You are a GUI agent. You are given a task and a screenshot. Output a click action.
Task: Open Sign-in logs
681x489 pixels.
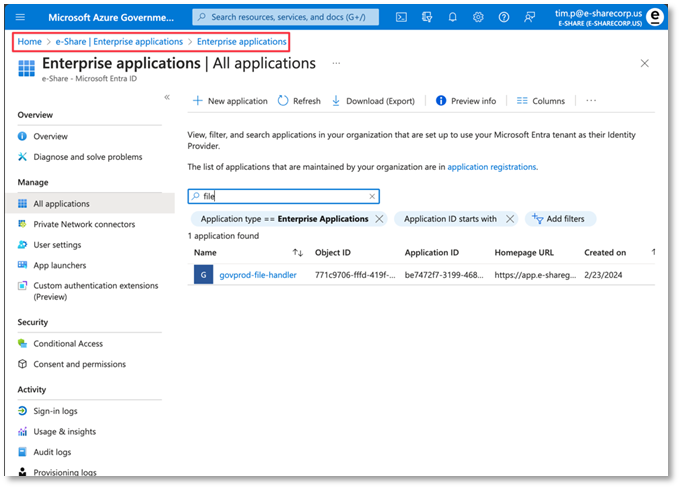point(47,411)
